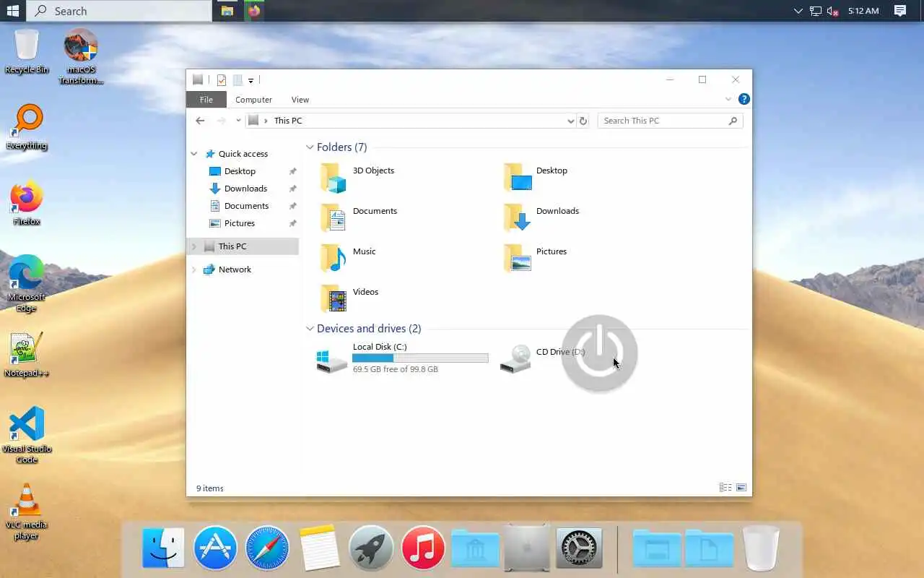Open the dock Trash can
This screenshot has height=578, width=924.
click(761, 548)
